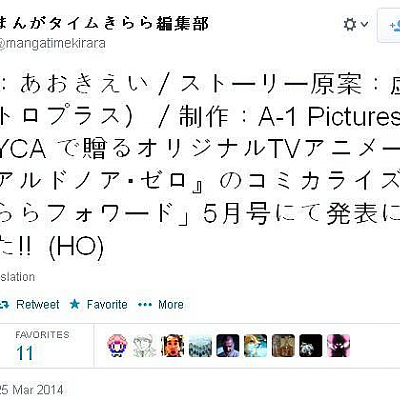The width and height of the screenshot is (400, 400).
Task: Open the pink and purple avatar
Action: click(338, 345)
